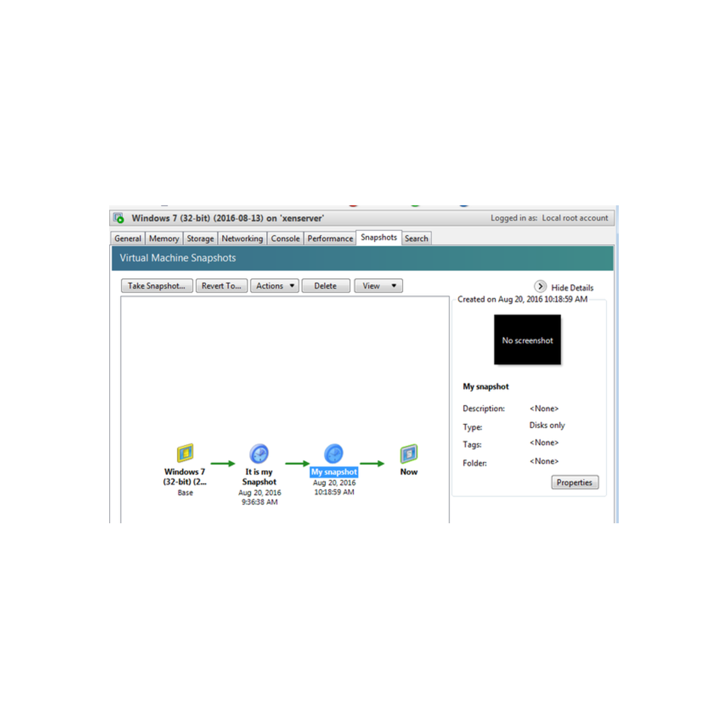Image resolution: width=728 pixels, height=728 pixels.
Task: Click the 'No screenshot' thumbnail
Action: 527,340
